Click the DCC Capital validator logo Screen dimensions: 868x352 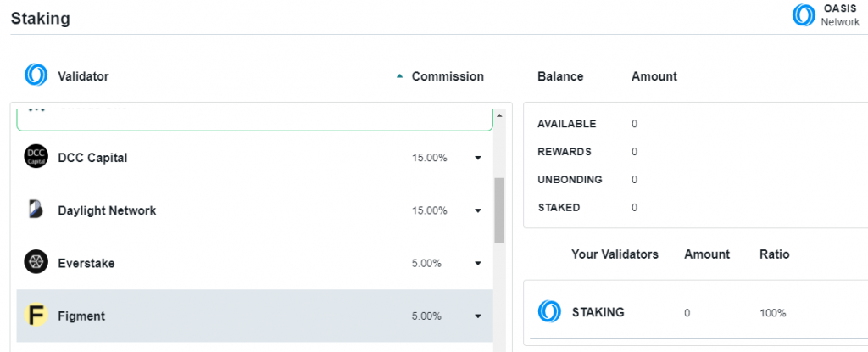point(36,156)
